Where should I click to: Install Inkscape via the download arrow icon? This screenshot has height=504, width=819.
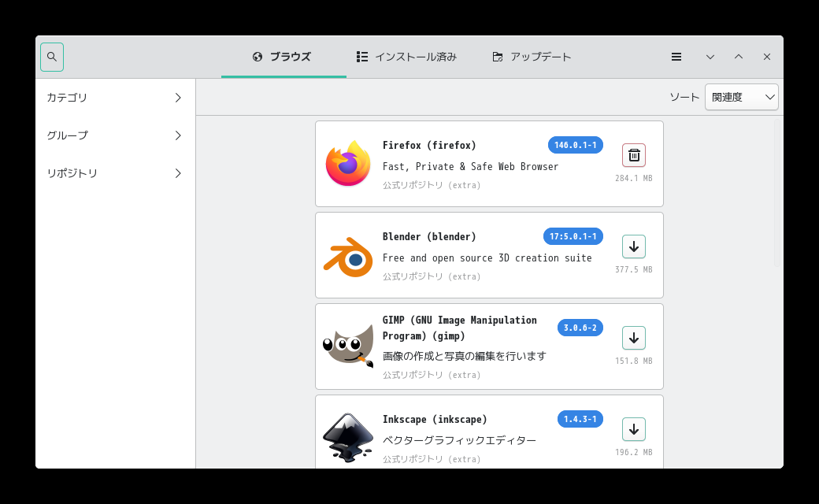tap(634, 429)
